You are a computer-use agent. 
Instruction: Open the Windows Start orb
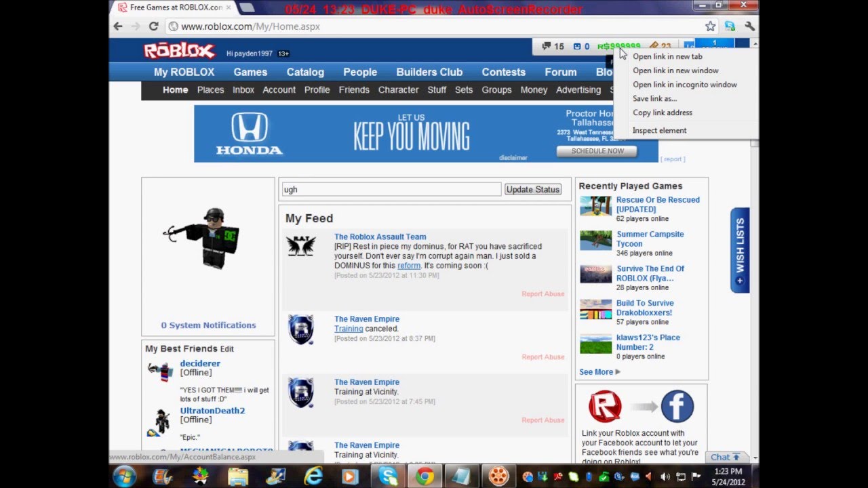(x=125, y=476)
